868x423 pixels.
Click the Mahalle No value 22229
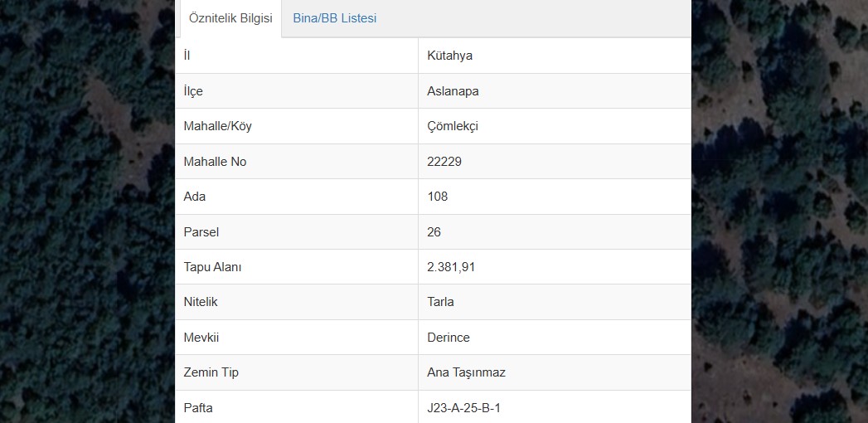(444, 162)
